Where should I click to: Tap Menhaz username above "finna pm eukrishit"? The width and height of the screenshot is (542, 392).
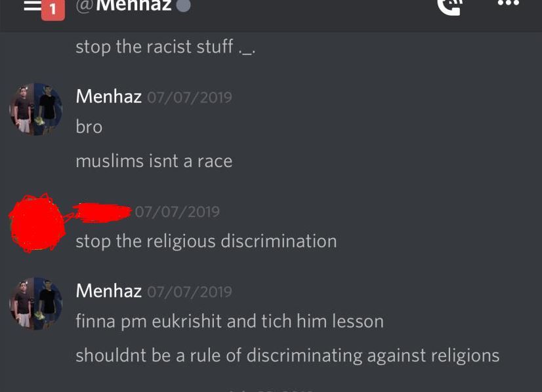[x=108, y=290]
